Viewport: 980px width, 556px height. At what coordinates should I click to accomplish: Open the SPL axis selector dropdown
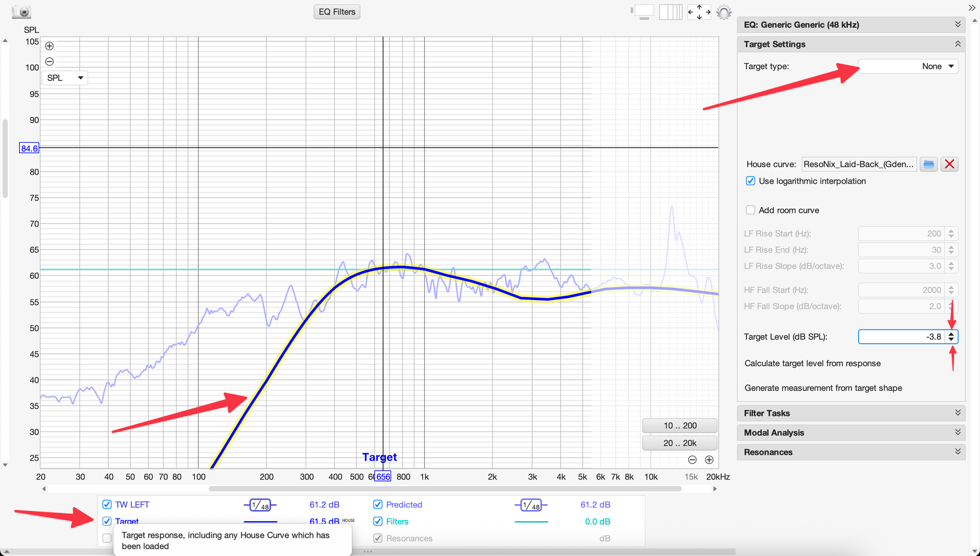(65, 78)
